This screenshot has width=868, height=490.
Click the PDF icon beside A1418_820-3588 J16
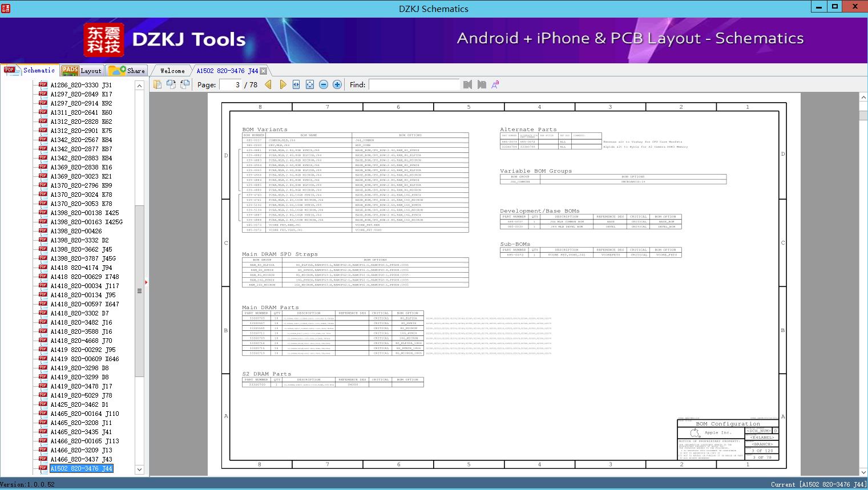(x=43, y=331)
